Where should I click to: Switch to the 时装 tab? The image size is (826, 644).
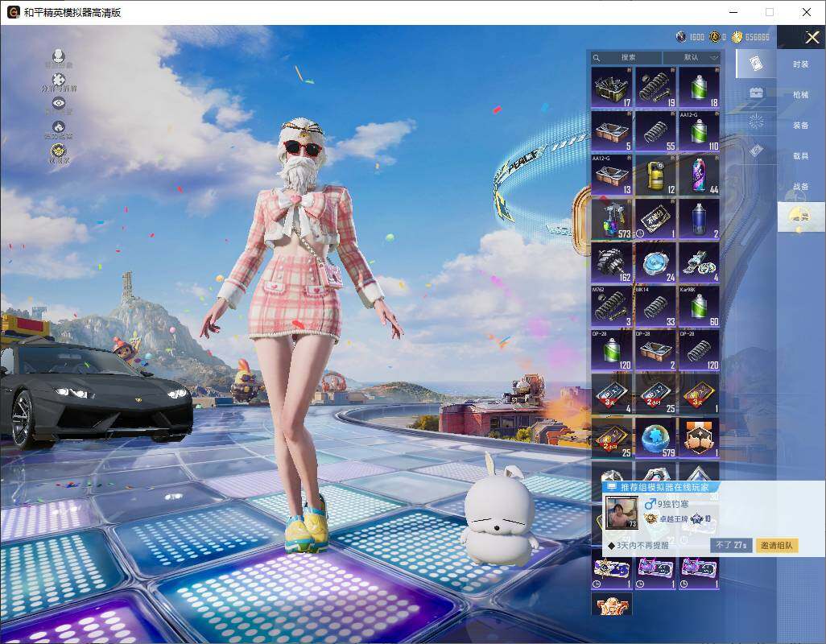click(x=801, y=64)
